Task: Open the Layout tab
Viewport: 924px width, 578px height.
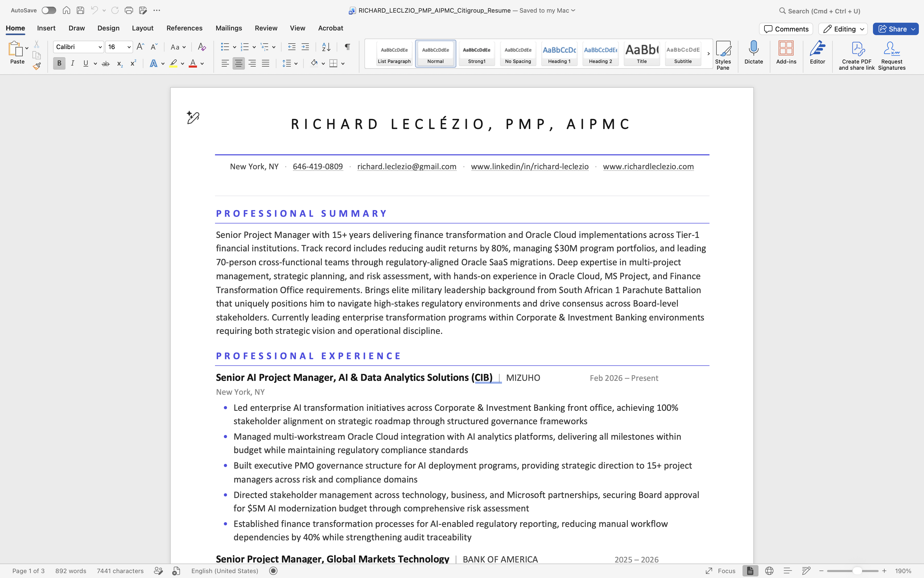Action: click(142, 28)
